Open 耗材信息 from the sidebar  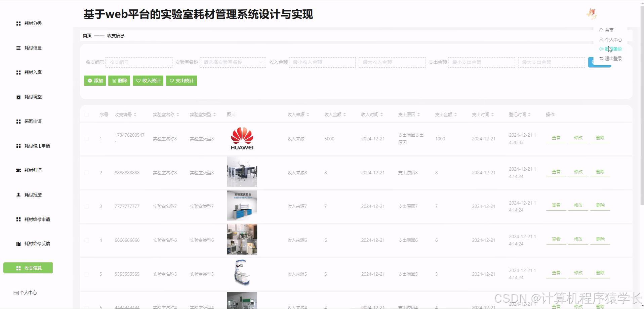coord(32,48)
